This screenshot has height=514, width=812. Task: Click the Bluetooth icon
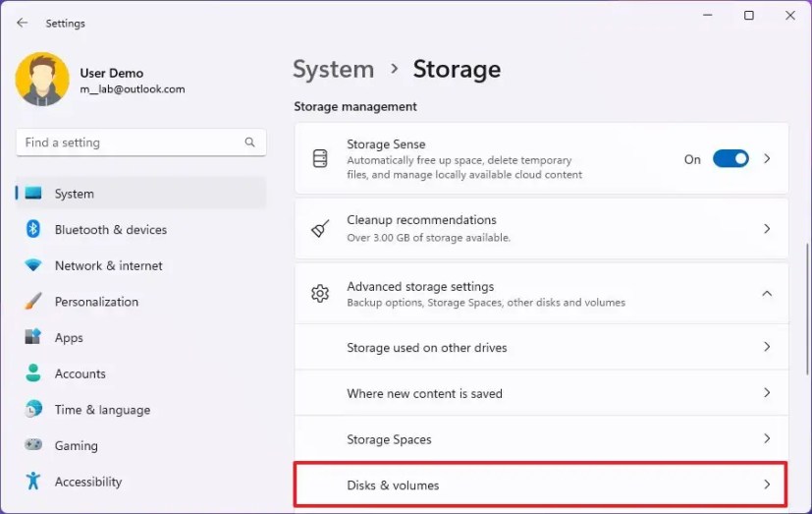33,229
